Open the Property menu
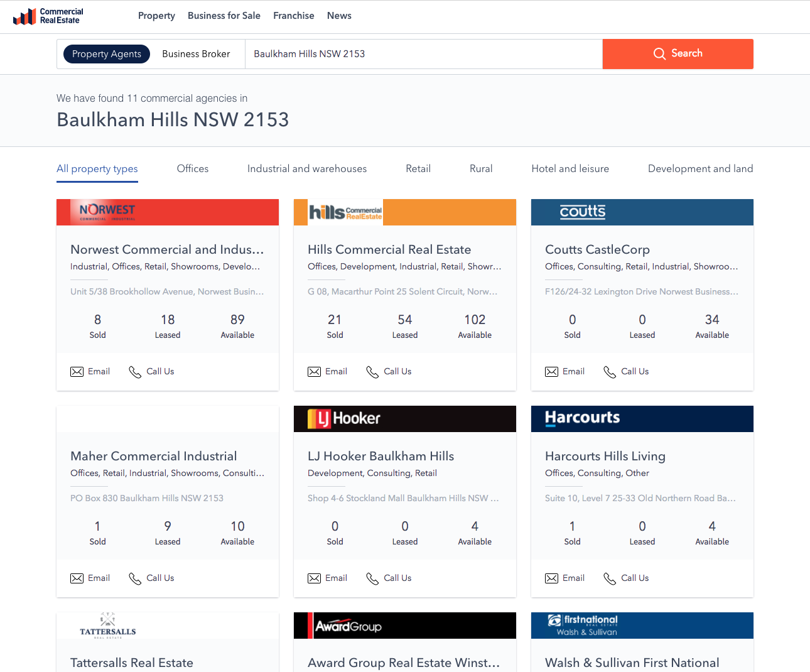 156,16
